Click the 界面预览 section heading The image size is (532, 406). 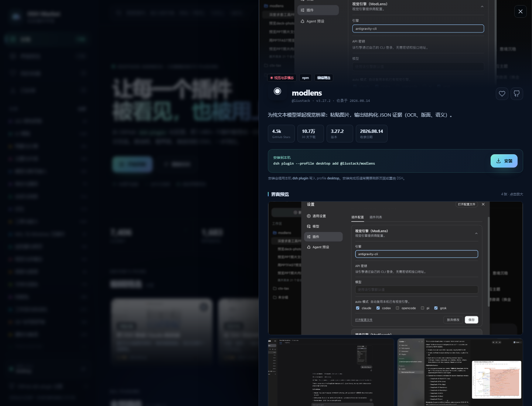click(x=280, y=195)
